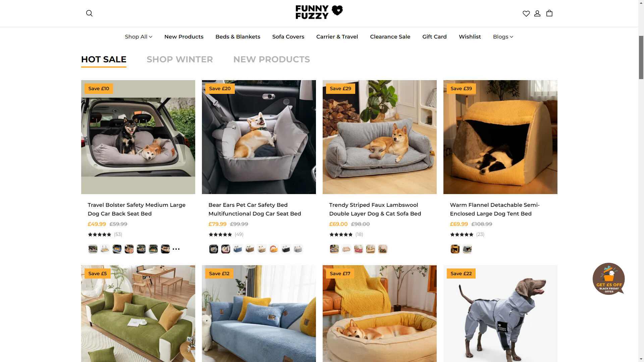Show more colors for Travel Bolster bed
Screen dimensions: 644x362
click(x=176, y=249)
